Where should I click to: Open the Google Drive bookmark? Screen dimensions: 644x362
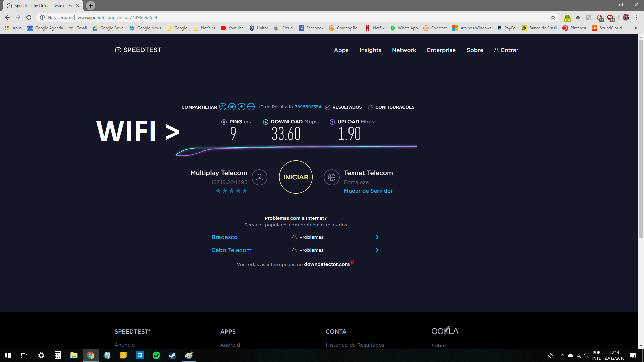point(108,28)
